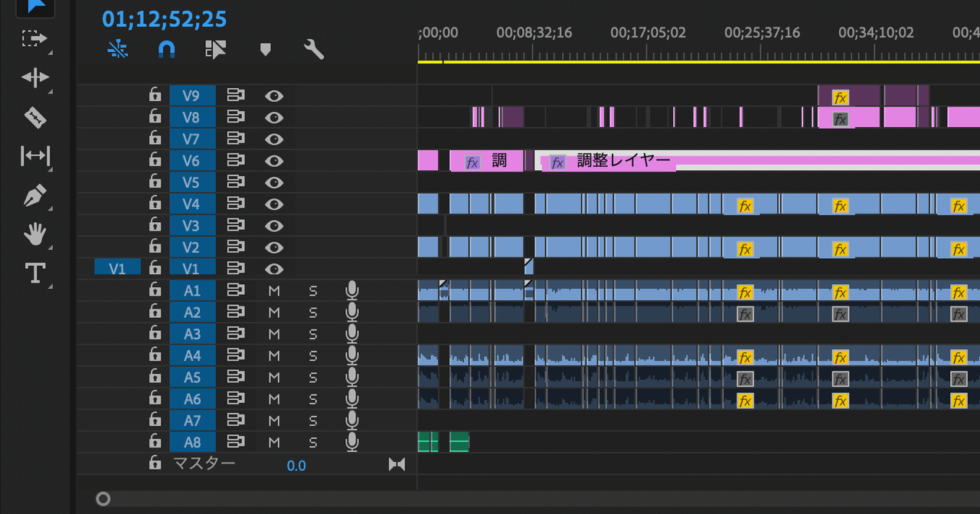Screen dimensions: 980x514
Task: Solo track A2
Action: click(312, 313)
